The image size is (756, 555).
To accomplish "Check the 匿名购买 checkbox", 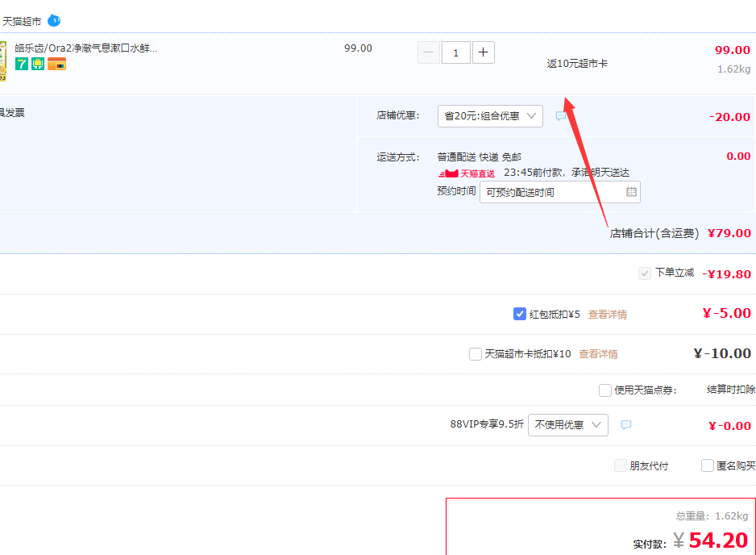I will [x=708, y=465].
